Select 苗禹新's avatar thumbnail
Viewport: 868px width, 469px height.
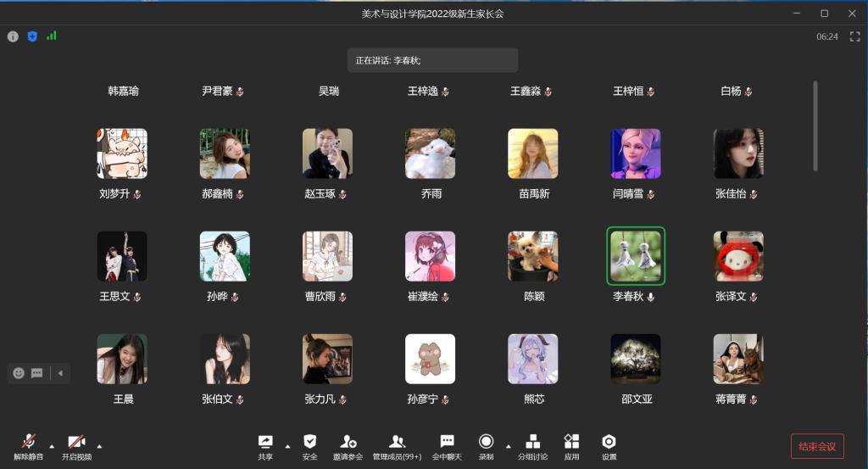click(533, 154)
